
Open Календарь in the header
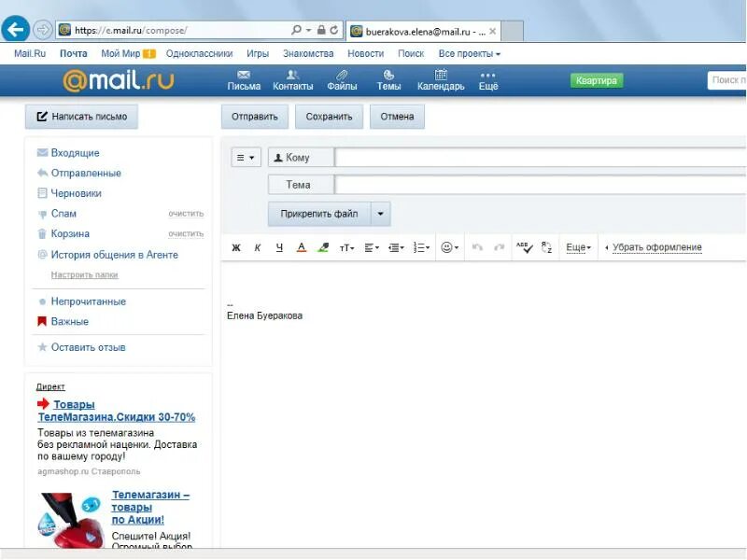441,80
